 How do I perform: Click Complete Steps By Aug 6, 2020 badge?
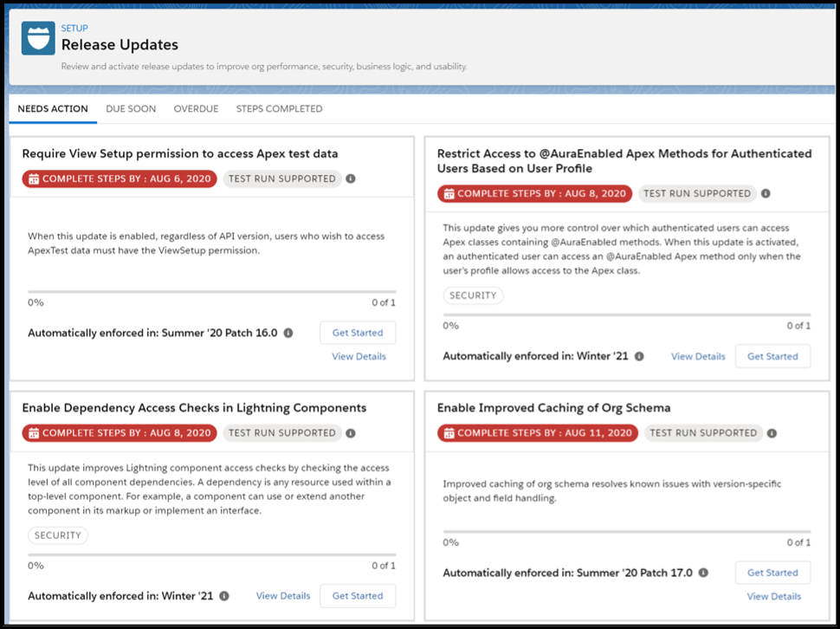click(120, 179)
